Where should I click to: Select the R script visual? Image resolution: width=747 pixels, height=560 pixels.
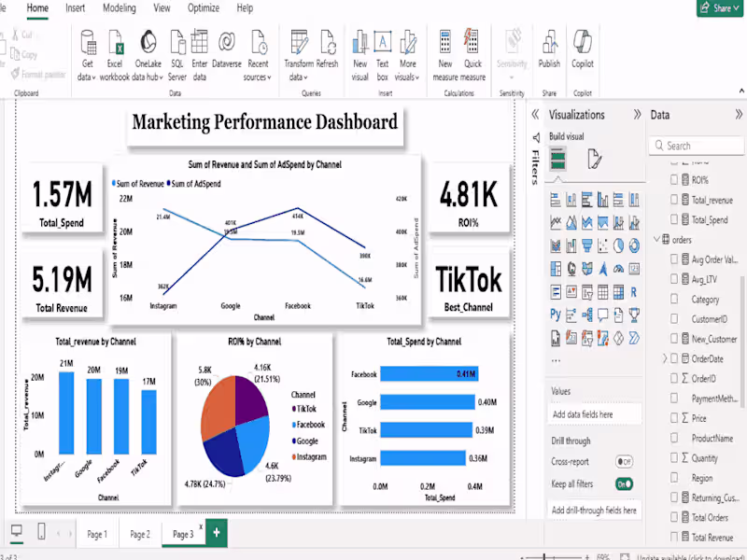tap(633, 290)
